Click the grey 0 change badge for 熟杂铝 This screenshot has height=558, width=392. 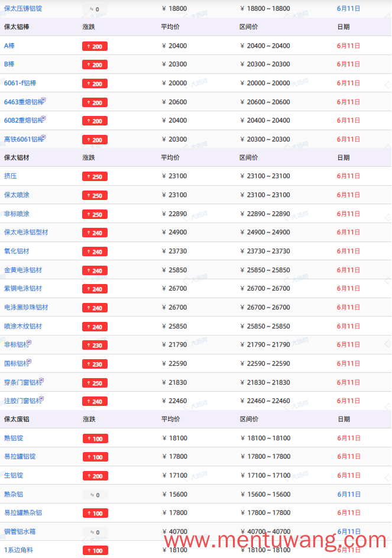coord(95,495)
